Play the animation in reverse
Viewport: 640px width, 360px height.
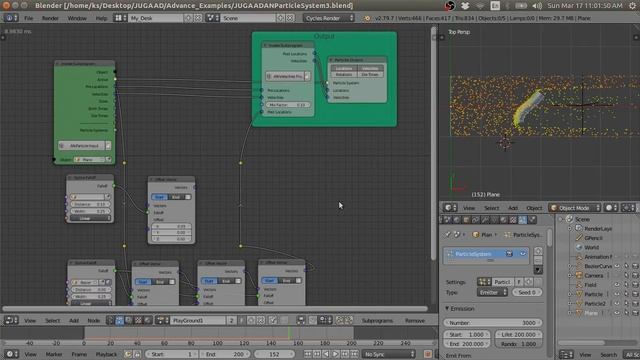pos(326,354)
